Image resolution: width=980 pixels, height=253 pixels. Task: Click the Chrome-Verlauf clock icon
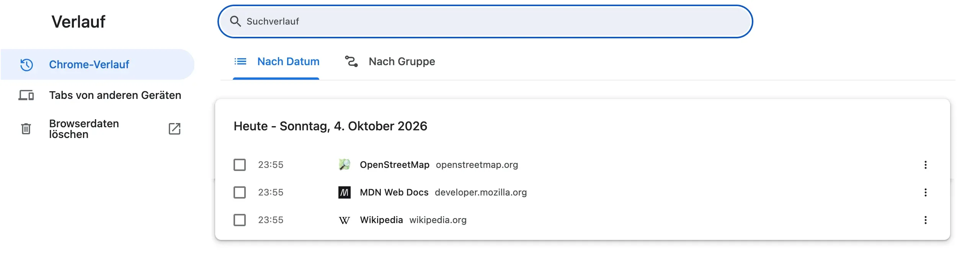point(26,64)
